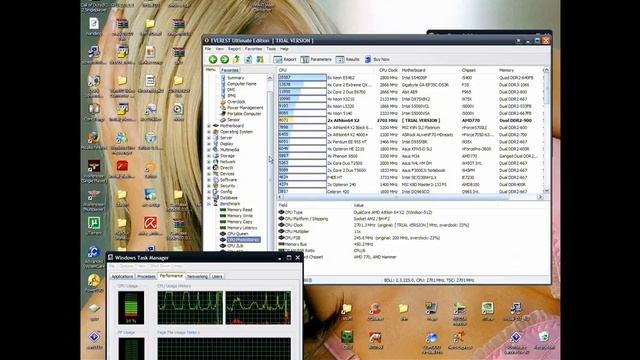
Task: Click the Up level arrow in EVEREST's toolbar
Action: tap(236, 60)
